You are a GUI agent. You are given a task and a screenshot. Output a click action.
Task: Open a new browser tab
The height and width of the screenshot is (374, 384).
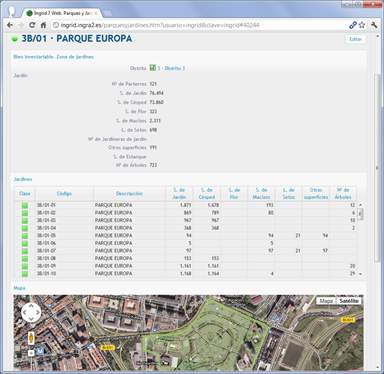pyautogui.click(x=107, y=14)
